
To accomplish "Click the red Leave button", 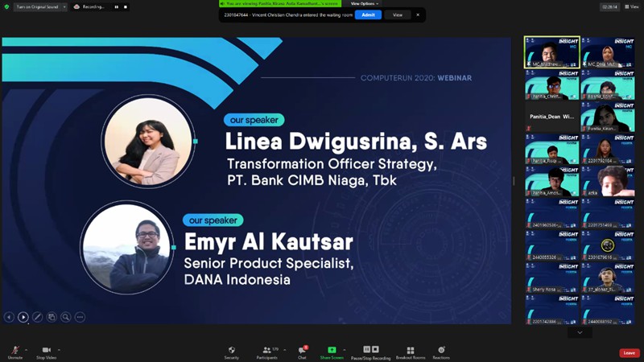I will [630, 353].
